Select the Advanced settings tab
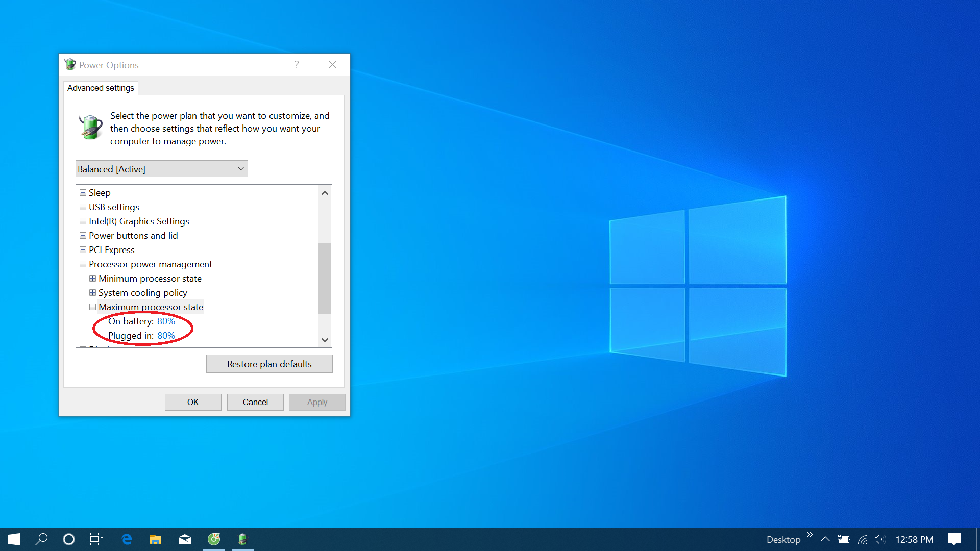 (x=101, y=88)
